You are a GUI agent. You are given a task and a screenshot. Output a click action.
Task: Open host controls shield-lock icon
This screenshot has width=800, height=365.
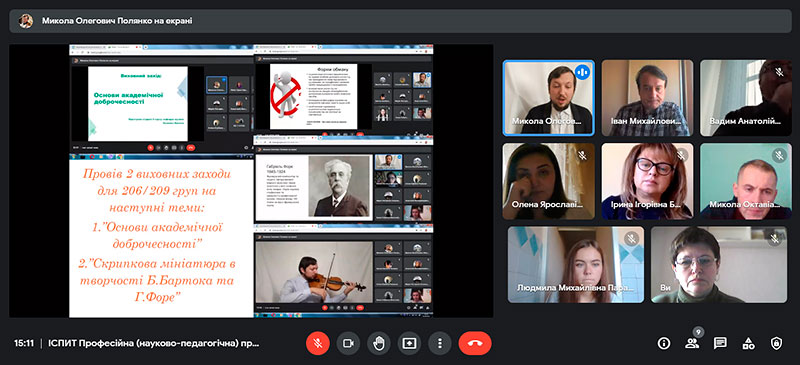click(x=776, y=344)
